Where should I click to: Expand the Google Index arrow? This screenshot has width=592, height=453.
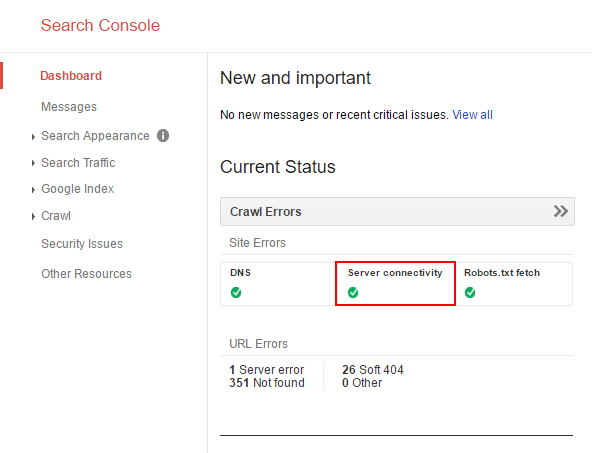click(x=33, y=190)
